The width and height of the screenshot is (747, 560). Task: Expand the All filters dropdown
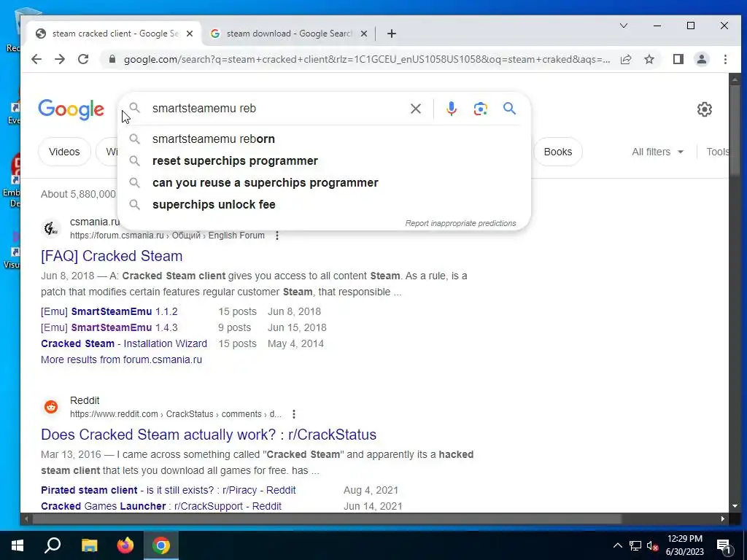coord(657,152)
